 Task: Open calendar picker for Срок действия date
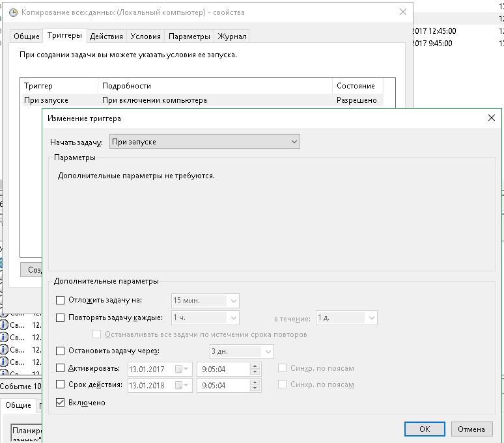pyautogui.click(x=182, y=386)
